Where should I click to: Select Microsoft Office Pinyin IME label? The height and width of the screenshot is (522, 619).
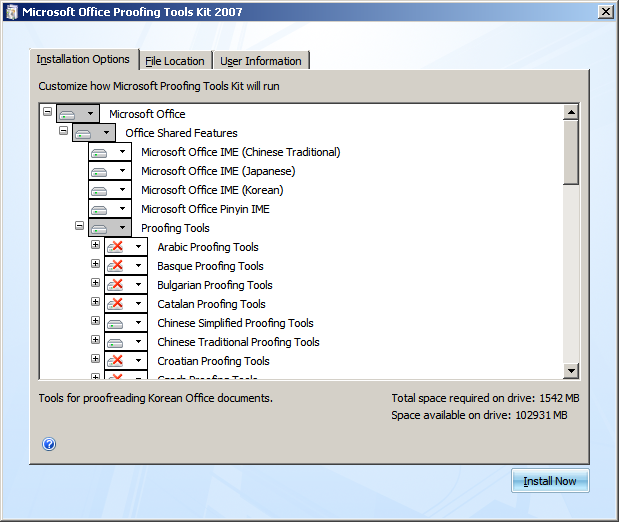coord(205,209)
